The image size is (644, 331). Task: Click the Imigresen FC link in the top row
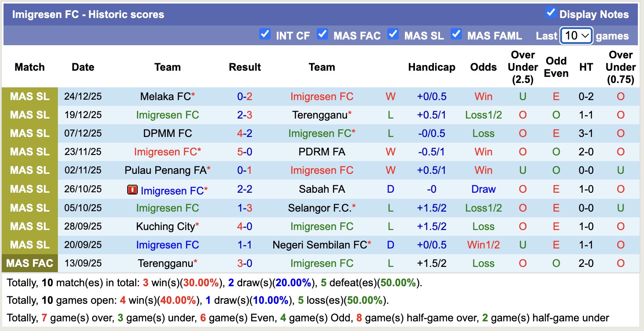322,96
